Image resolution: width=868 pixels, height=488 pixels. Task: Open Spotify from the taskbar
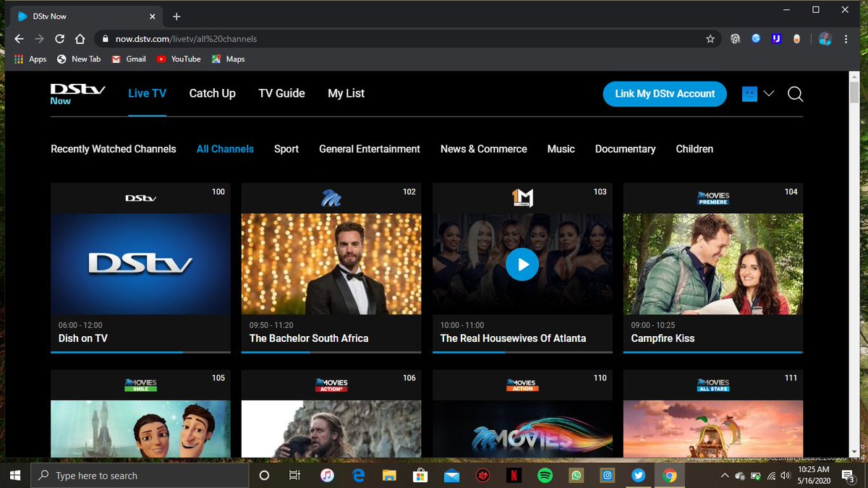545,476
